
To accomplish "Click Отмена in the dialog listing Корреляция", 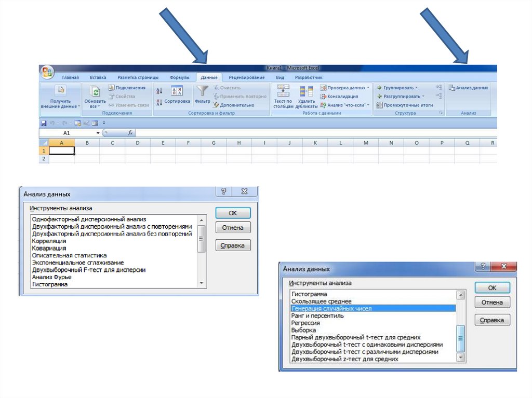I will [233, 227].
